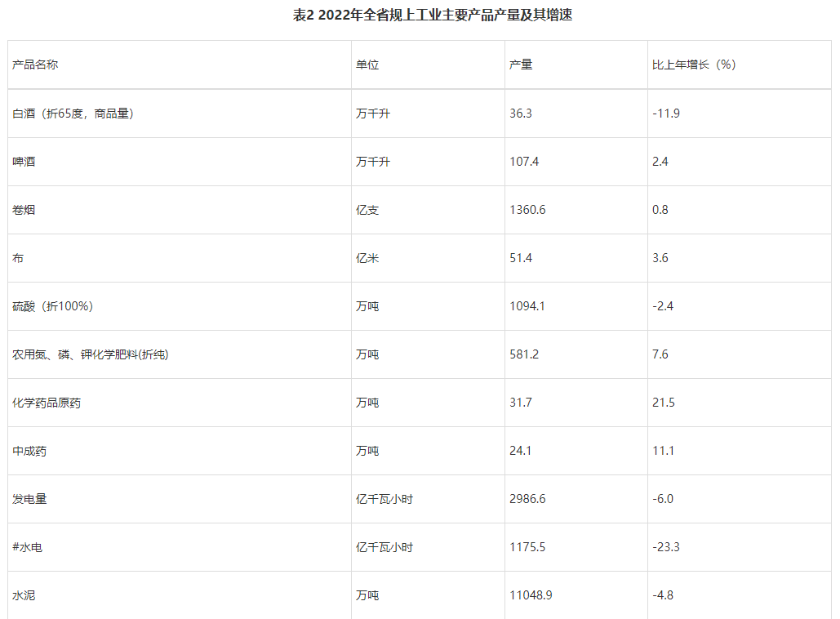The height and width of the screenshot is (619, 840).
Task: Select the 卷烟 output value 1360.6
Action: pos(527,210)
